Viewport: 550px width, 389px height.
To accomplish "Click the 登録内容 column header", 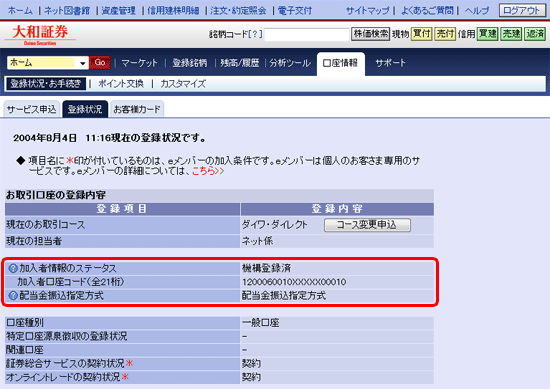I will click(x=337, y=209).
